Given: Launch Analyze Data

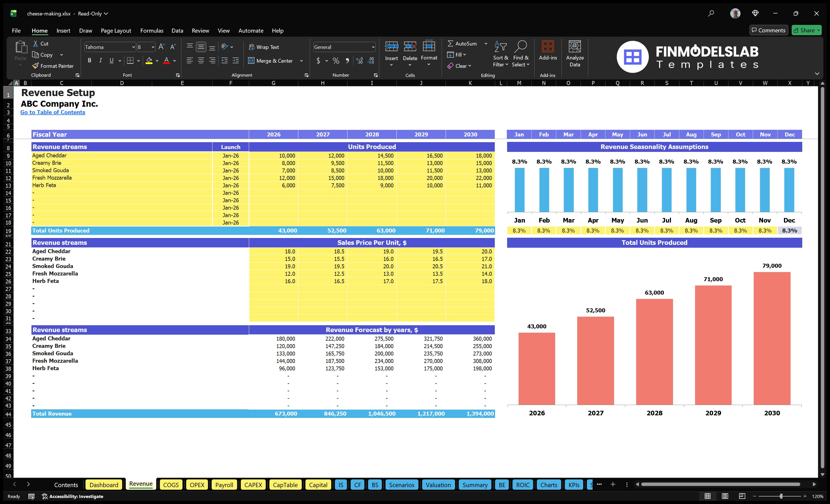Looking at the screenshot, I should point(575,54).
